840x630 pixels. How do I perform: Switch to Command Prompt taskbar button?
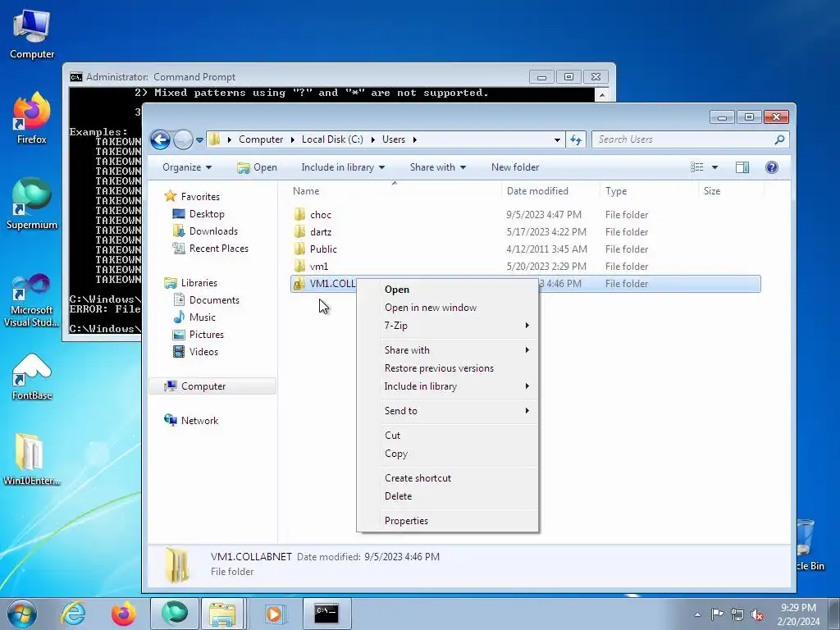point(326,614)
